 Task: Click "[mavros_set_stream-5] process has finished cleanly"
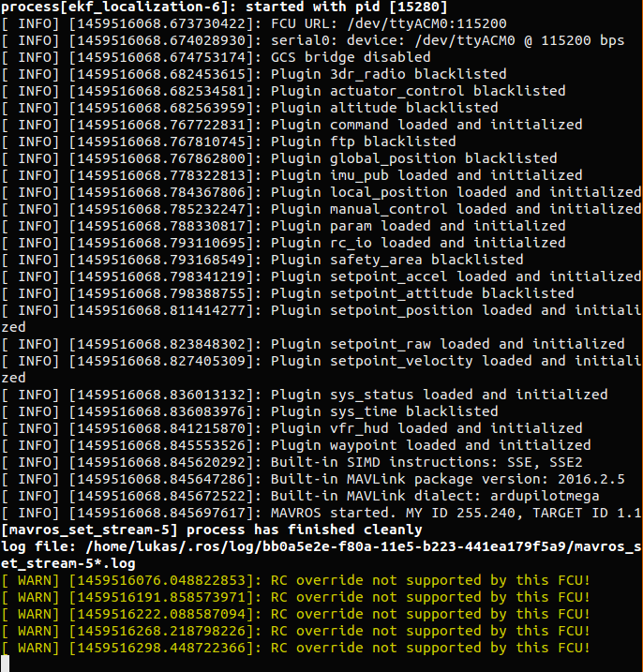tap(212, 530)
